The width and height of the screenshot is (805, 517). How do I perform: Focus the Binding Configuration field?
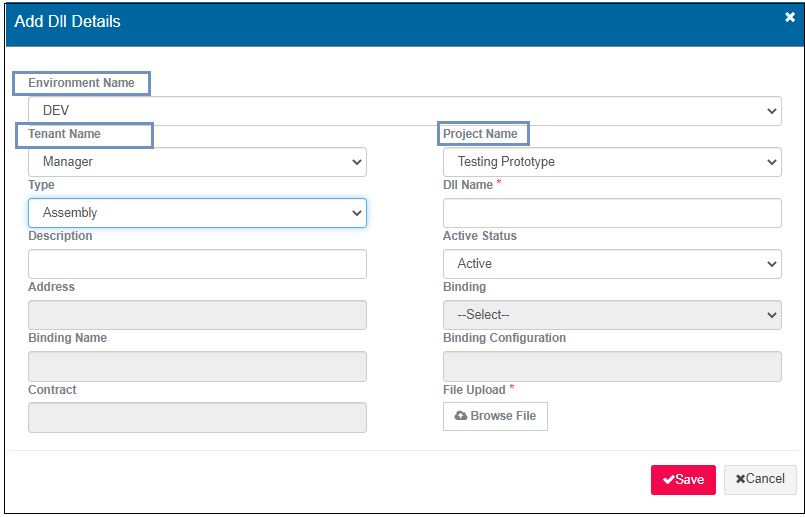611,366
